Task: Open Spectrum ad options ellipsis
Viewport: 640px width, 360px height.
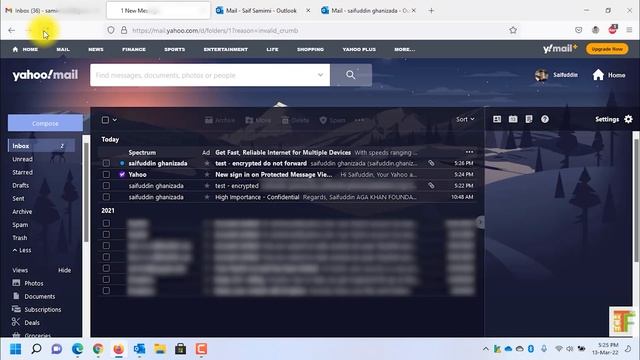Action: [x=469, y=152]
